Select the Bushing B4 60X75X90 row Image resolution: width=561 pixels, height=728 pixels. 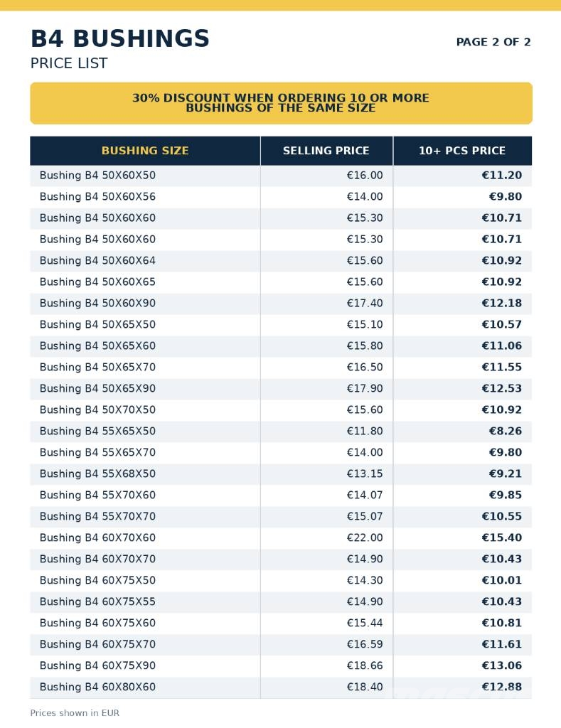tap(281, 665)
